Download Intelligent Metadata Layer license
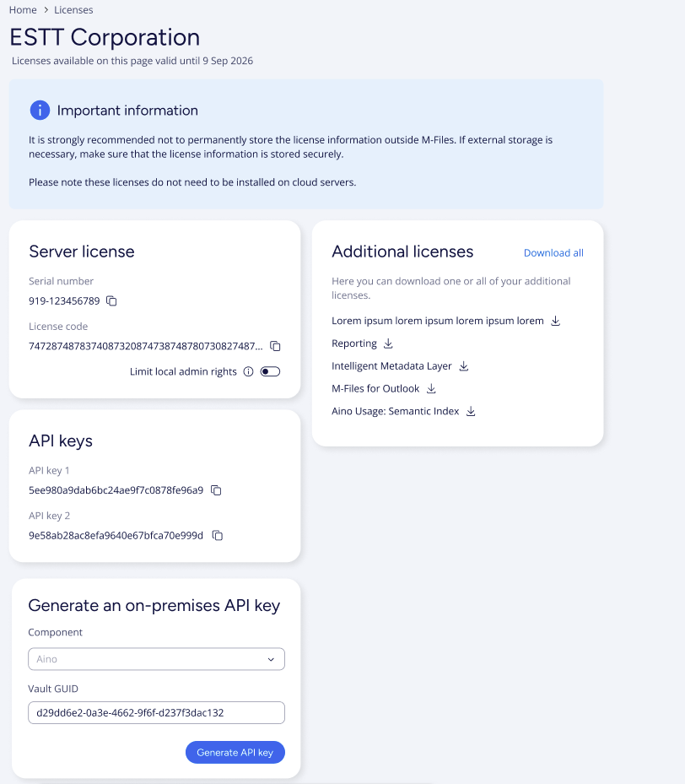685x784 pixels. pos(463,366)
